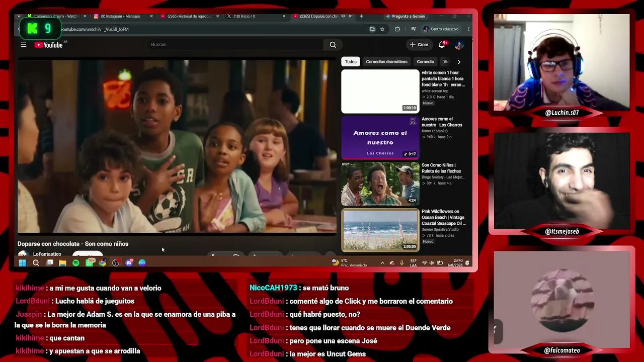Click video title 'Doparse con chocolate - Son como niños'

[73, 244]
